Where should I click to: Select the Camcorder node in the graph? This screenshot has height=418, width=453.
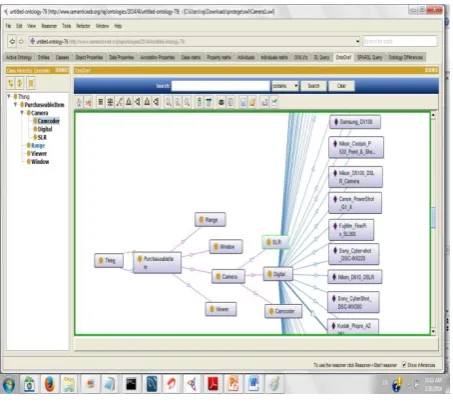(x=283, y=311)
